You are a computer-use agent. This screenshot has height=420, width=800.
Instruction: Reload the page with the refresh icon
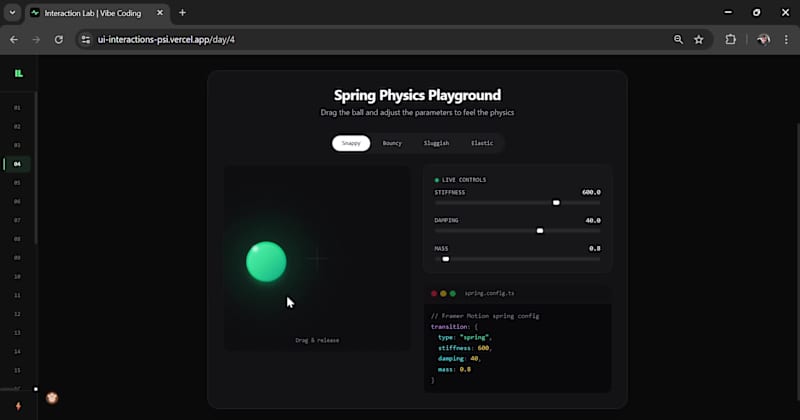pyautogui.click(x=59, y=39)
